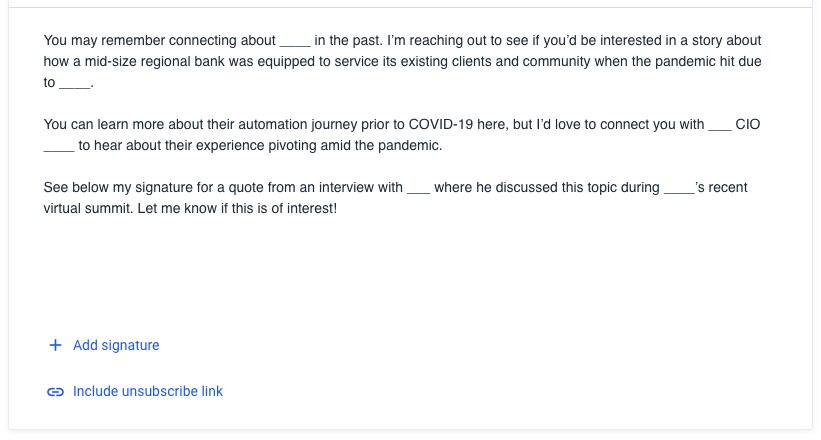Click the blank after 'hit due to'
Viewport: 821px width, 440px height.
click(x=75, y=84)
